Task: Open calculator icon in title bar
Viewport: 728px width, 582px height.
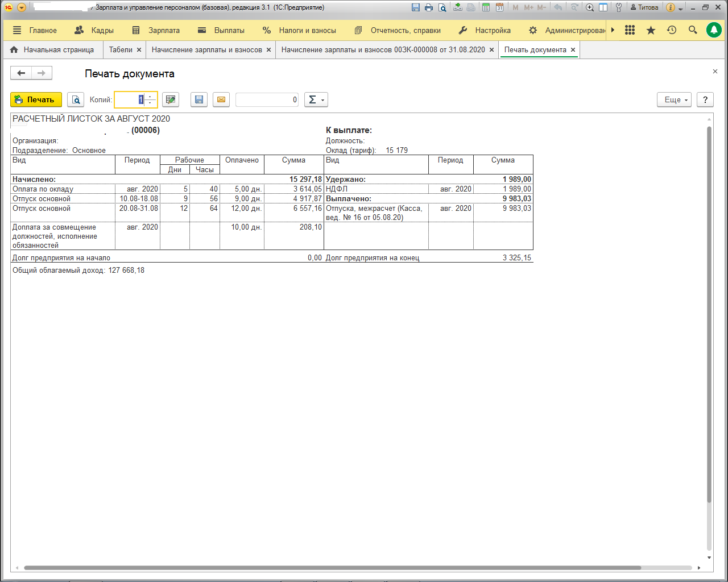Action: (x=486, y=7)
